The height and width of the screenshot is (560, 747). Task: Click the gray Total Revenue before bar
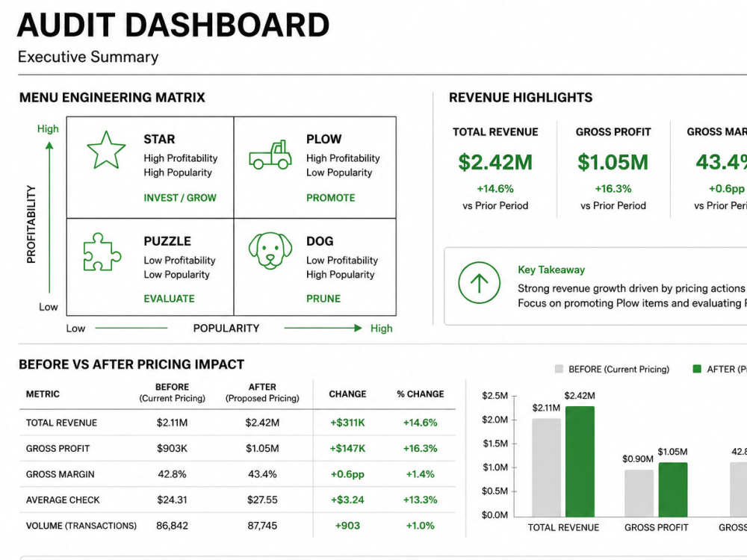547,467
